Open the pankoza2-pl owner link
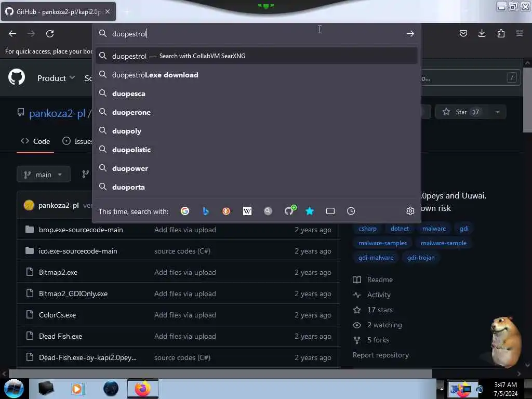Screen dimensions: 532x399 pyautogui.click(x=57, y=113)
